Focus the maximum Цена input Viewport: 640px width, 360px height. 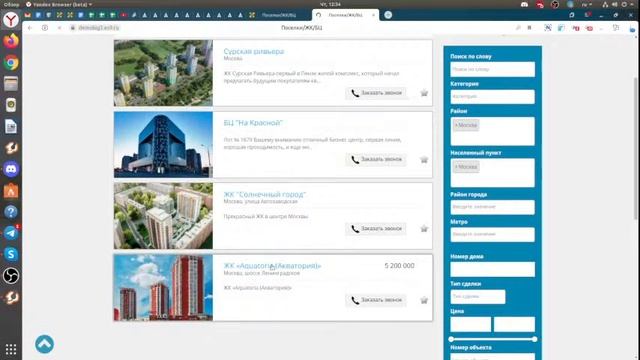click(x=514, y=324)
